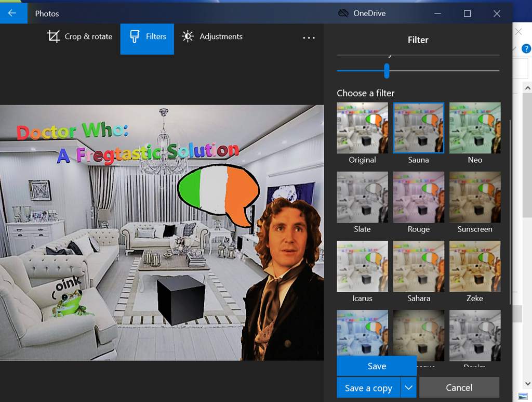This screenshot has height=402, width=532.
Task: Cancel the filter edits
Action: 459,388
